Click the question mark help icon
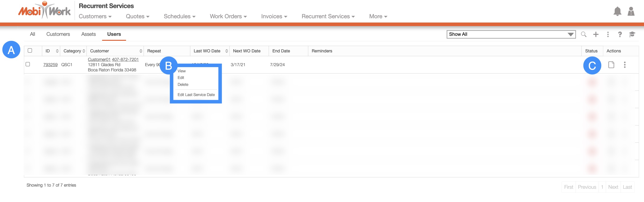The height and width of the screenshot is (202, 644). [620, 34]
